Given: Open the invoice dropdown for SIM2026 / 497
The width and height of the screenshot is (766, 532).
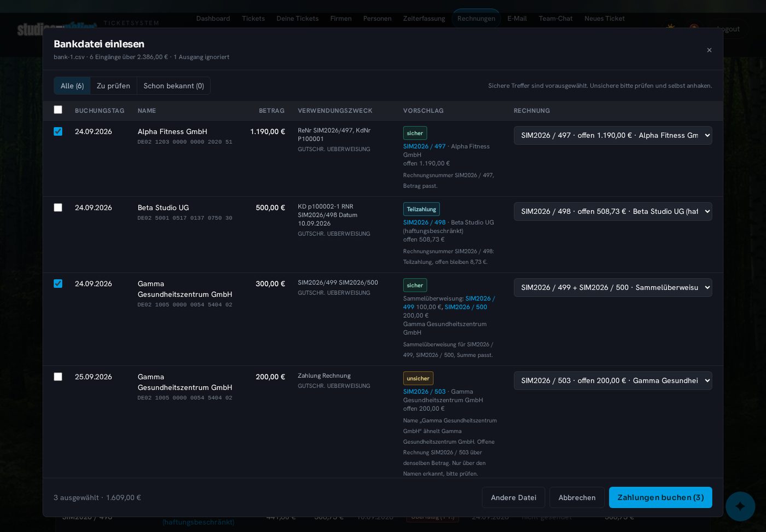Looking at the screenshot, I should [x=613, y=135].
